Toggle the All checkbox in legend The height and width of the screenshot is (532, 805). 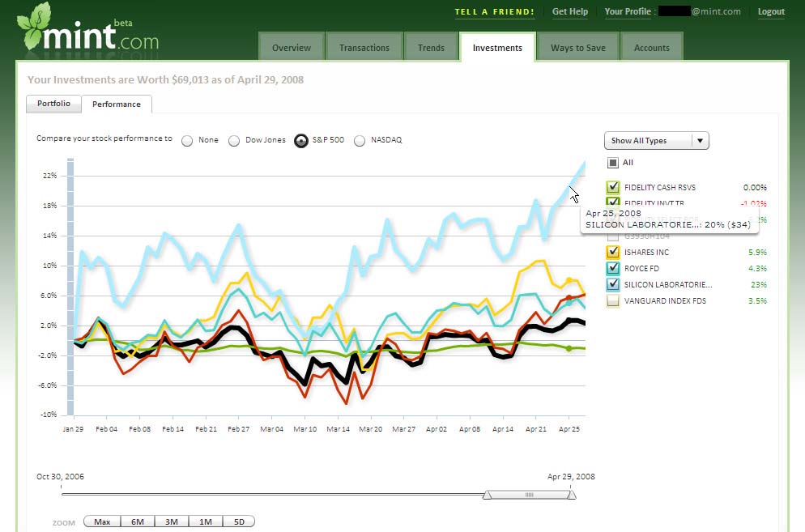click(613, 162)
